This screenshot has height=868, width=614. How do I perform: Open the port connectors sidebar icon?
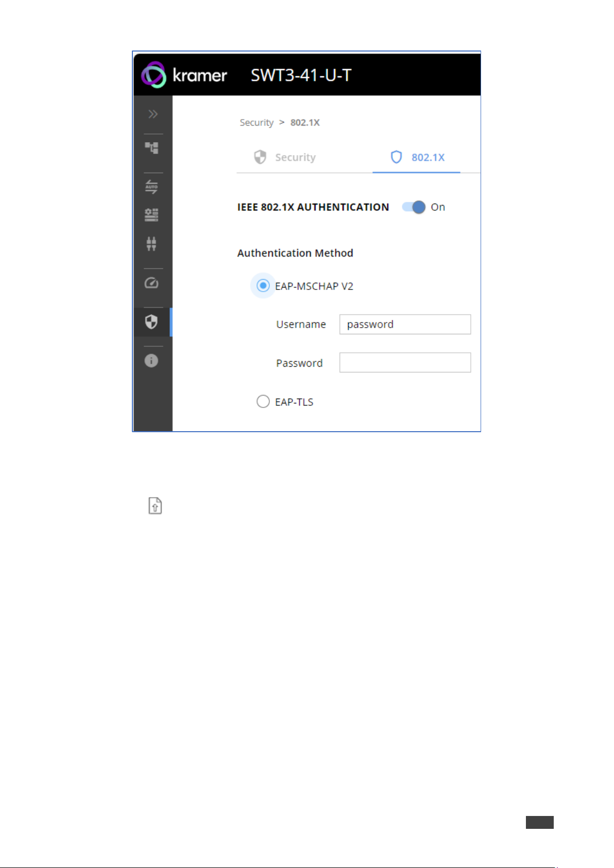151,244
